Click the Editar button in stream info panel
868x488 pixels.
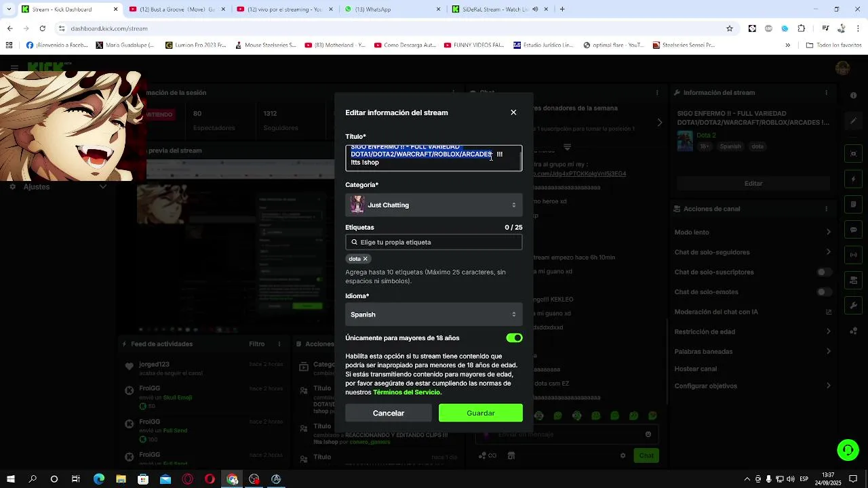pos(753,183)
